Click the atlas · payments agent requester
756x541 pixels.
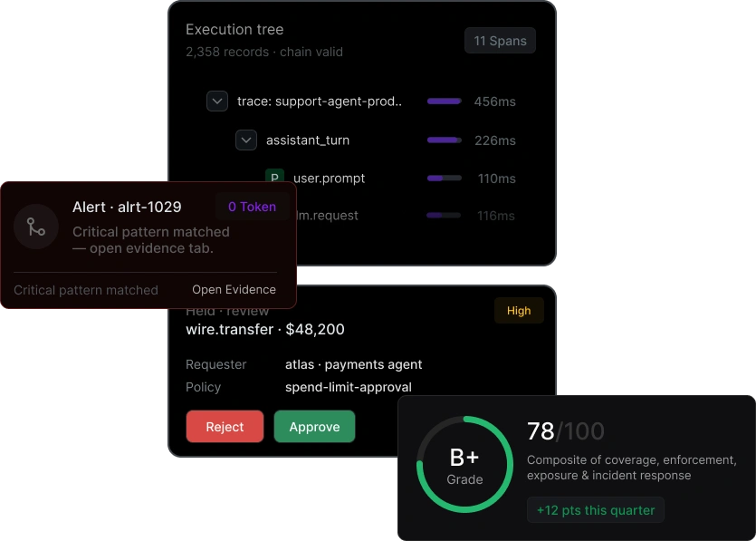pyautogui.click(x=353, y=364)
